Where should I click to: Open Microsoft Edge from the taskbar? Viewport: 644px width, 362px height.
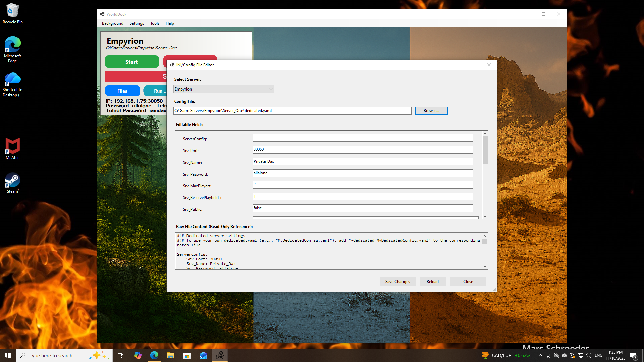(154, 355)
